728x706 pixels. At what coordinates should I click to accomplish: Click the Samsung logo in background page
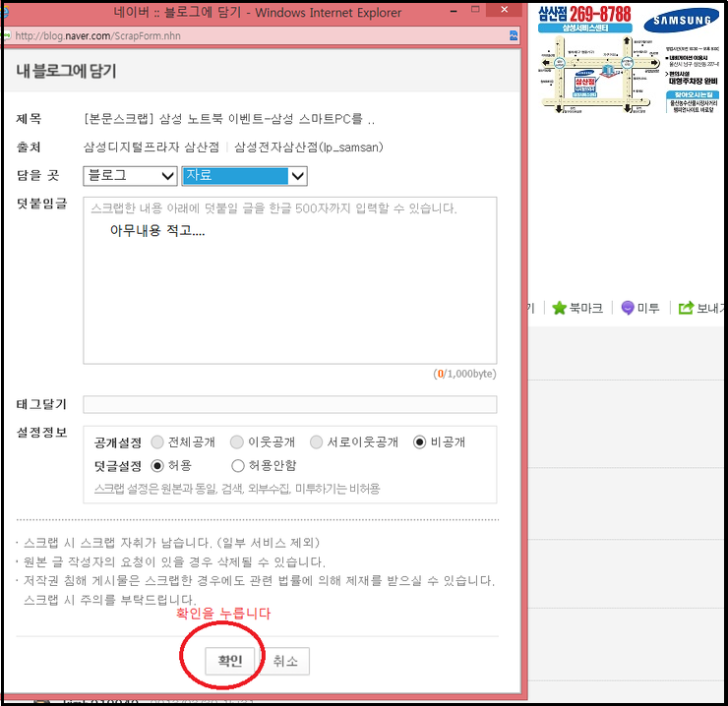click(682, 21)
